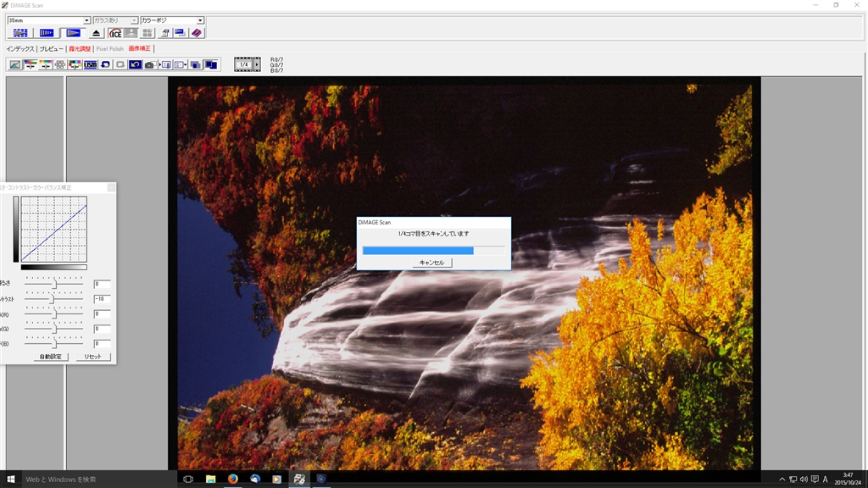
Task: Click the contrast value field showing -10
Action: [102, 299]
